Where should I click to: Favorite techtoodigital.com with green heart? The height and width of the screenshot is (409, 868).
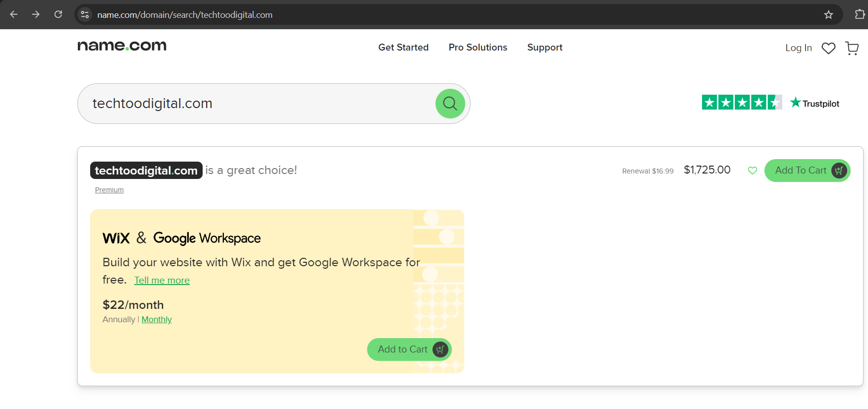point(752,171)
